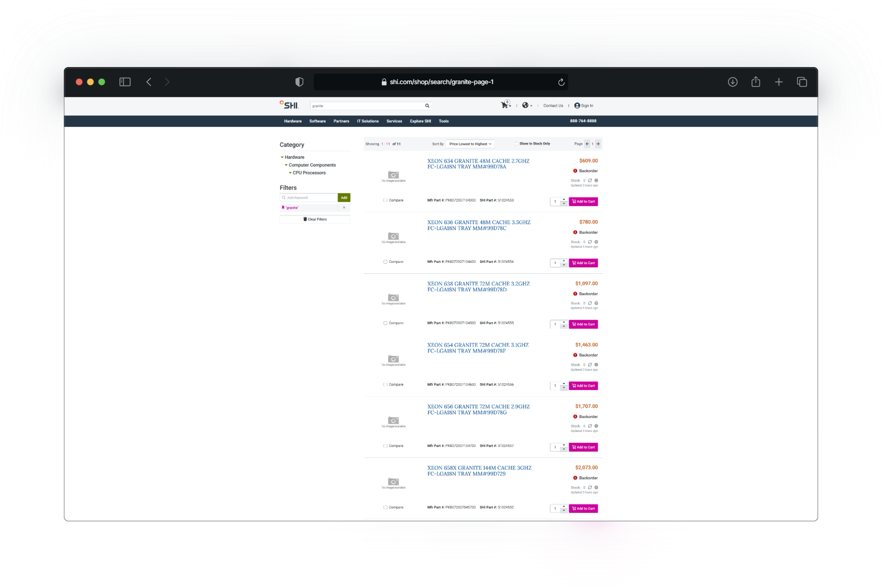Enable Show In Stock Only
The width and height of the screenshot is (882, 588).
point(516,143)
